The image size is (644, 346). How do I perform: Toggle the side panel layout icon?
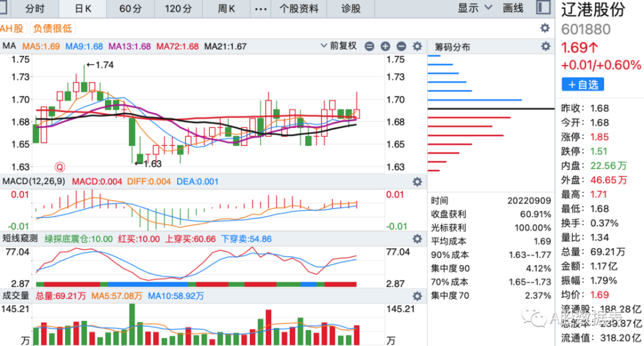coord(544,8)
